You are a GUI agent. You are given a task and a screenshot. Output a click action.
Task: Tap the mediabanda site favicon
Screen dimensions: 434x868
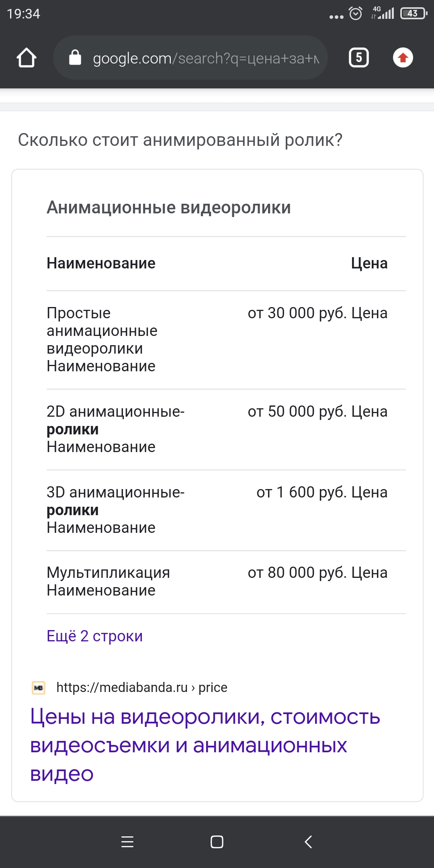[39, 688]
